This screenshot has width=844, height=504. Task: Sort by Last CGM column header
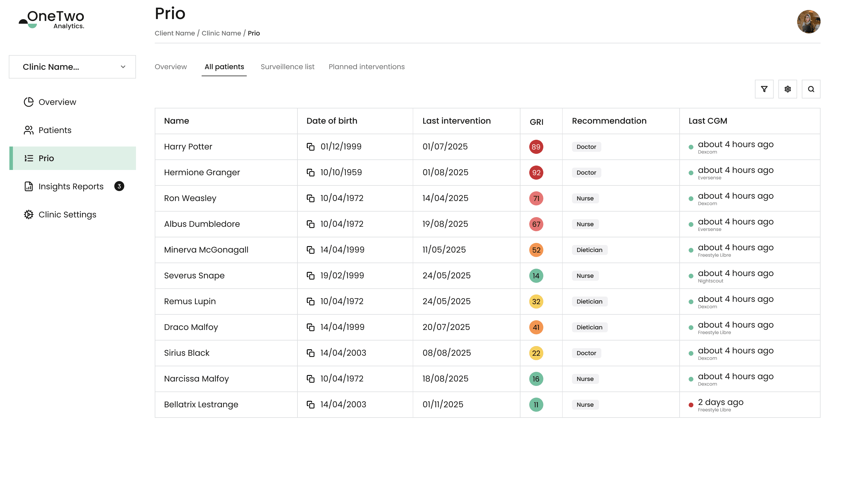click(x=707, y=121)
